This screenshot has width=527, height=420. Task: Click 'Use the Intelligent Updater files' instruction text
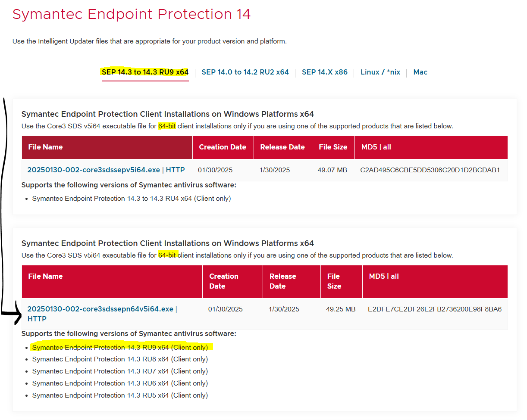point(149,41)
